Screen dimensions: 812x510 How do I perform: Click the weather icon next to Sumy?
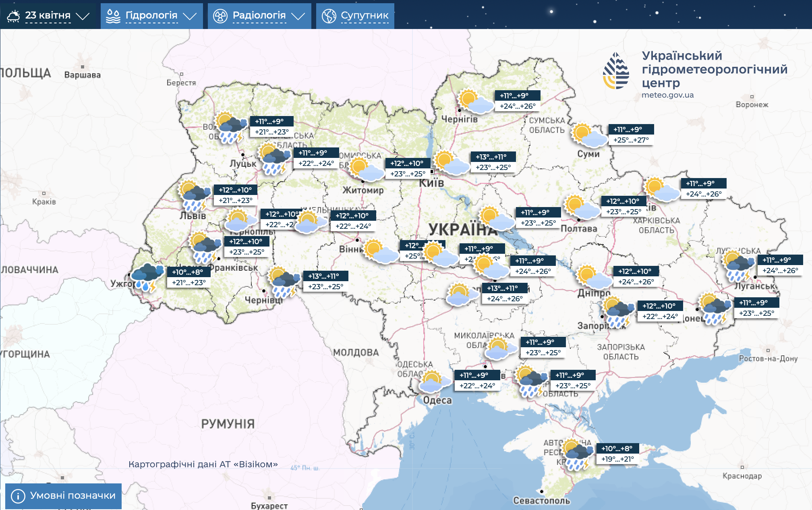(x=588, y=135)
